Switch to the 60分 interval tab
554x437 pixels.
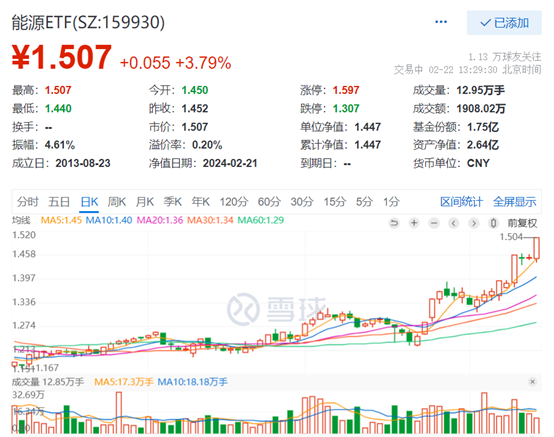pos(269,202)
